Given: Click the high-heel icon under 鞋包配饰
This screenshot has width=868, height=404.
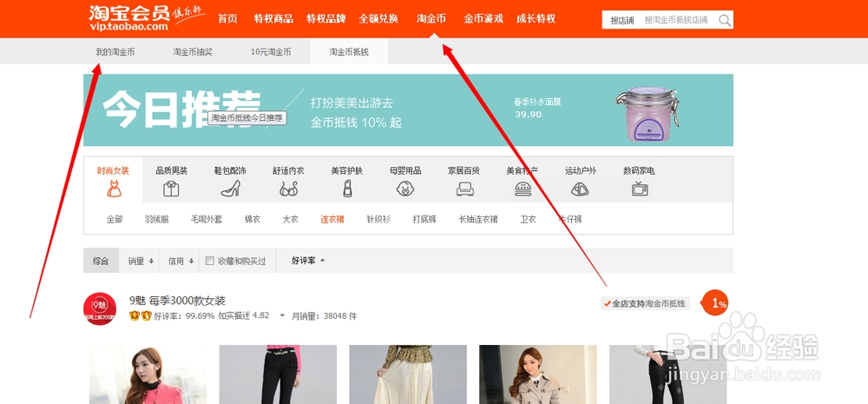Looking at the screenshot, I should click(230, 189).
